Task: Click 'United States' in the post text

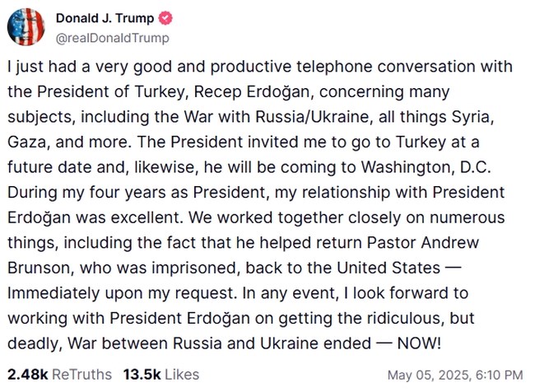Action: point(388,268)
